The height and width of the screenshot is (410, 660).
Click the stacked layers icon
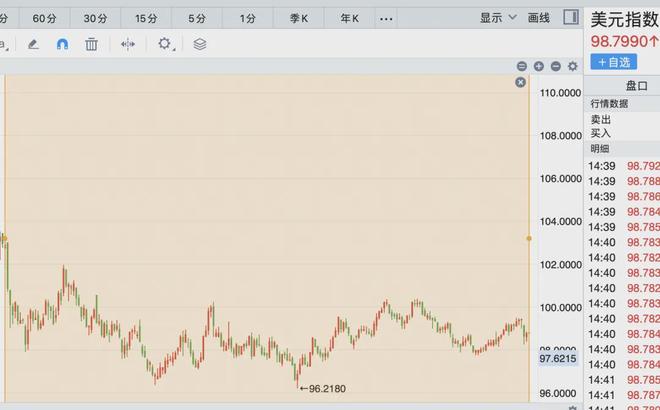[200, 44]
